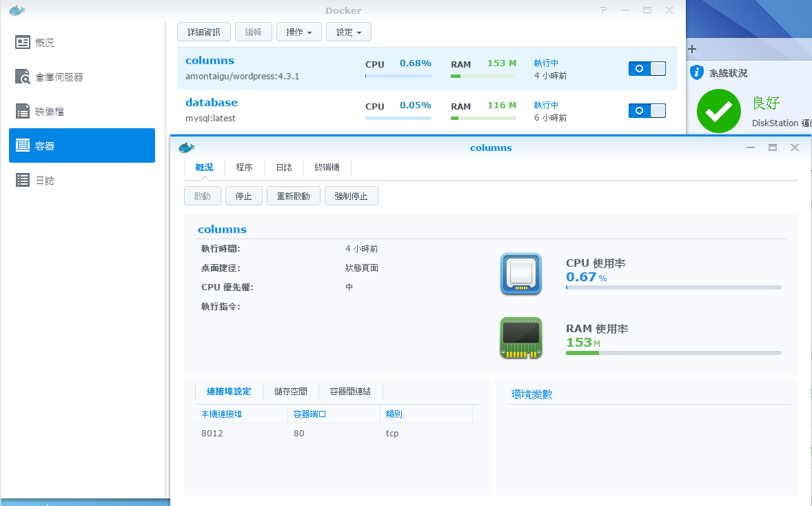Click the CPU 使用率 chip icon

[521, 274]
